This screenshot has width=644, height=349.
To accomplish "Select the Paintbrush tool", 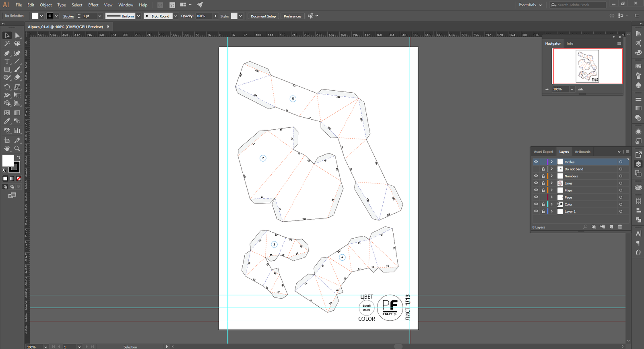I will pos(17,69).
